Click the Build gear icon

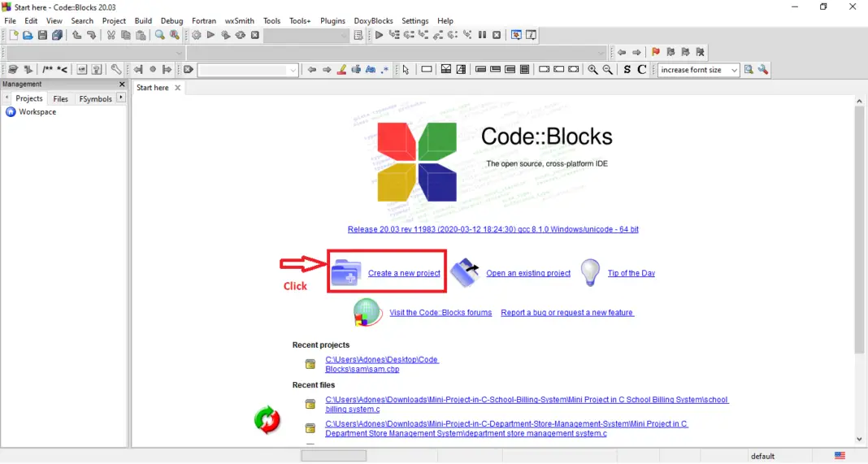(x=196, y=36)
